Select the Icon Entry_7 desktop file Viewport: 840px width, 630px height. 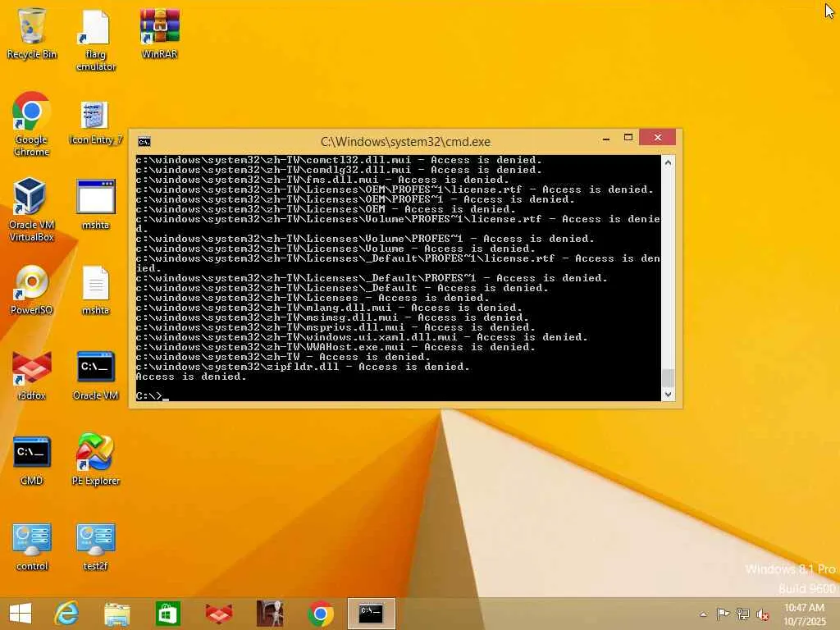(95, 123)
